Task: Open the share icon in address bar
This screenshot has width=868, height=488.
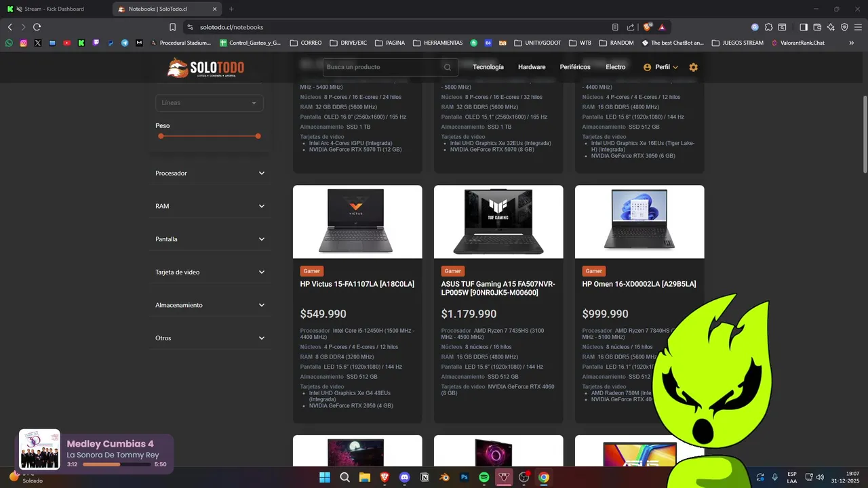Action: (x=631, y=27)
